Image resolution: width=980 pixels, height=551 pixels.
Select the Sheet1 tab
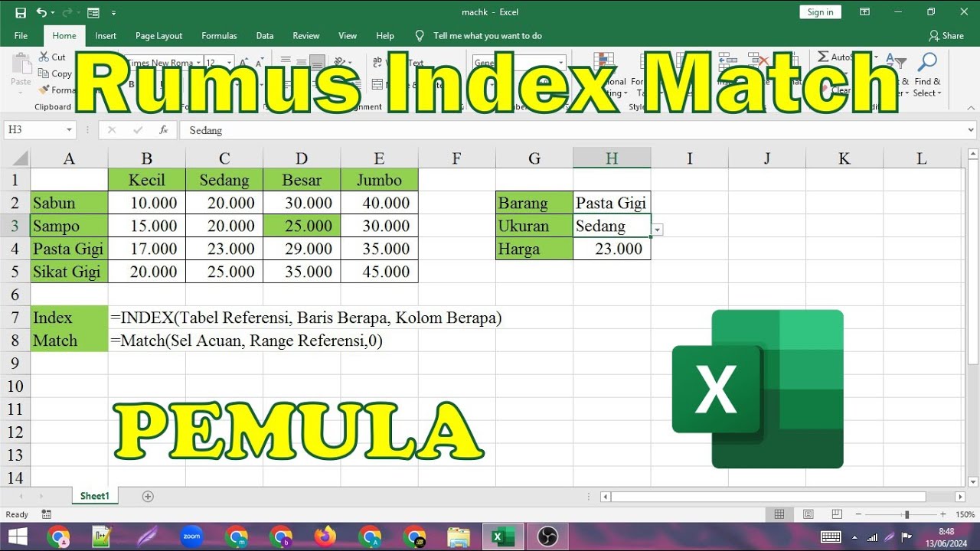pos(95,496)
